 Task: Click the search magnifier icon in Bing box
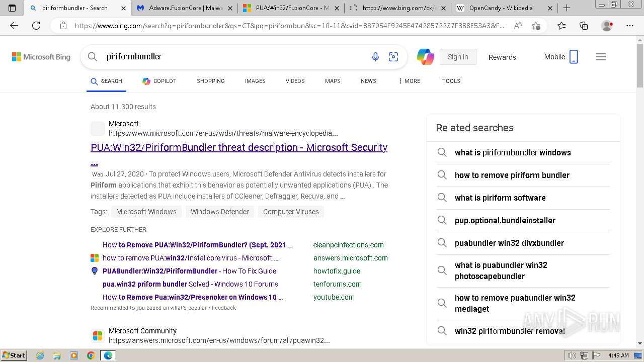93,57
